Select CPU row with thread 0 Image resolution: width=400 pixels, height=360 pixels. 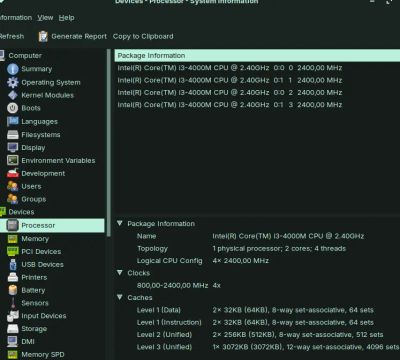click(x=257, y=68)
